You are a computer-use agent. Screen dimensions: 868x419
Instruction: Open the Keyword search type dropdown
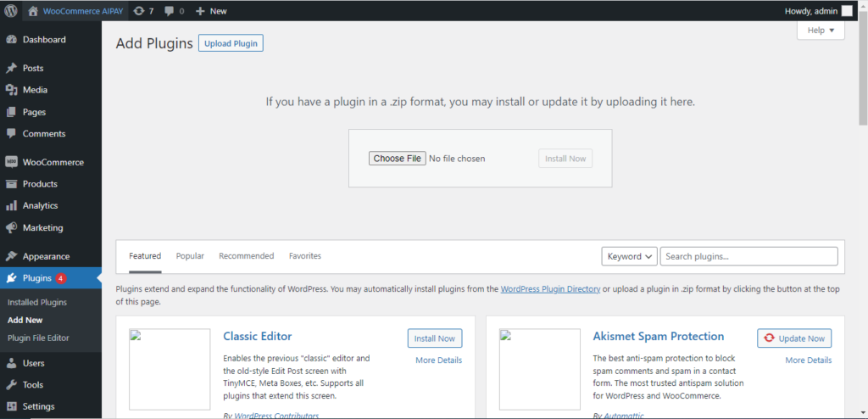pyautogui.click(x=630, y=257)
